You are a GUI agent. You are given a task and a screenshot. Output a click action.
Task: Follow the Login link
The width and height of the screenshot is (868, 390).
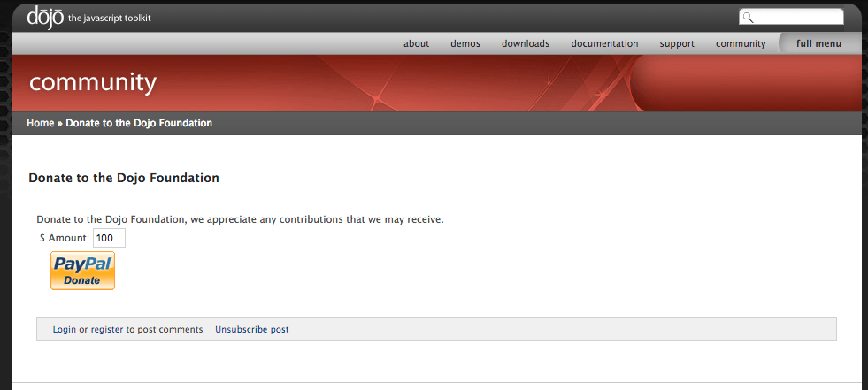click(x=65, y=330)
